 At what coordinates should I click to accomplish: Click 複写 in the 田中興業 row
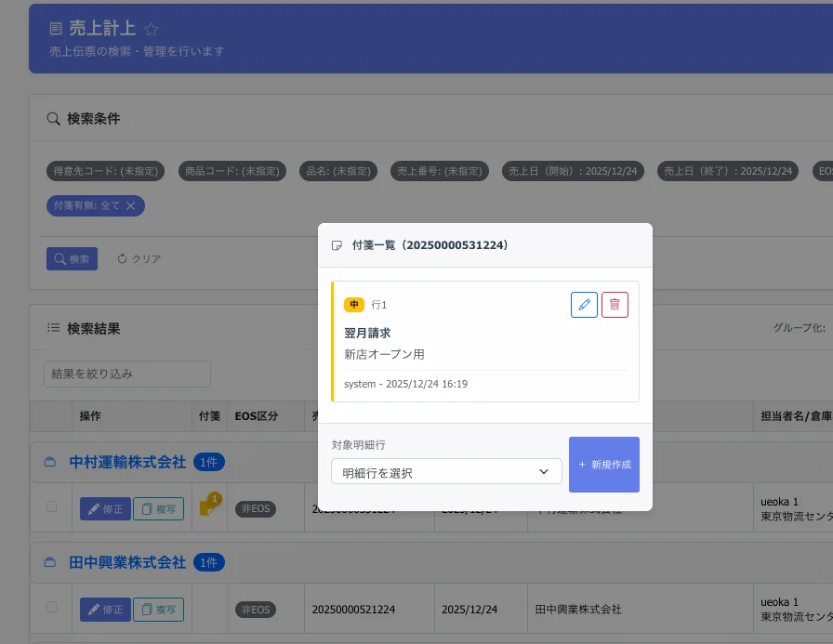(x=159, y=610)
